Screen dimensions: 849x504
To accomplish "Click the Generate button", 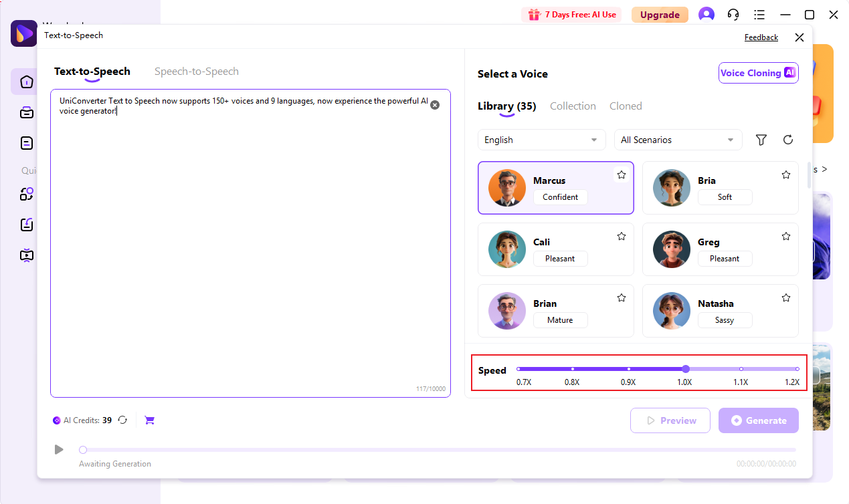I will click(759, 420).
